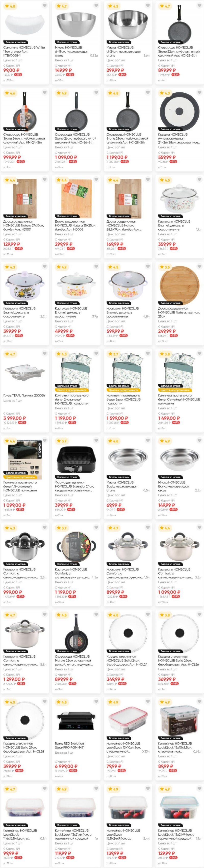The height and width of the screenshot is (868, 204).
Task: Click heart on Форма для выпечки Essential card
Action: (x=96, y=441)
